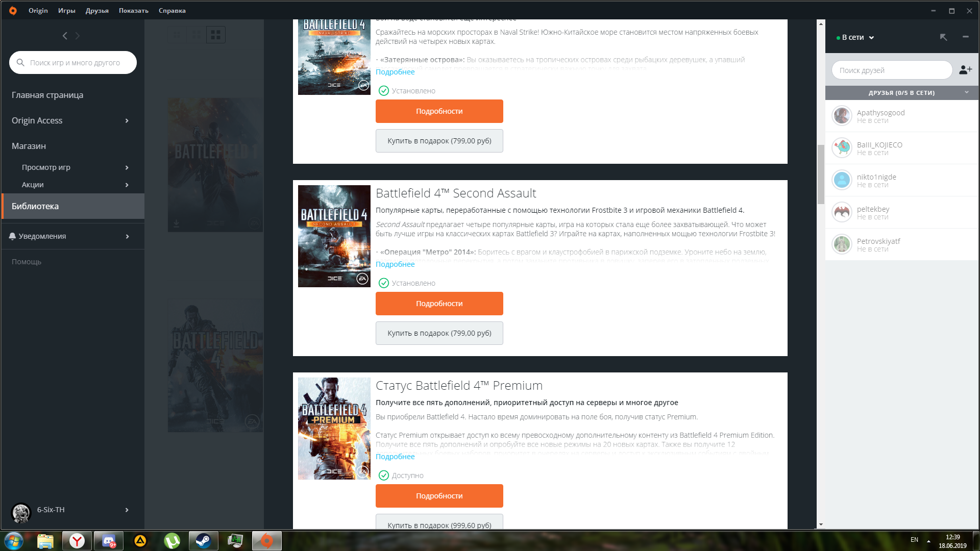980x551 pixels.
Task: Click nikto1nigde avatar
Action: point(842,180)
